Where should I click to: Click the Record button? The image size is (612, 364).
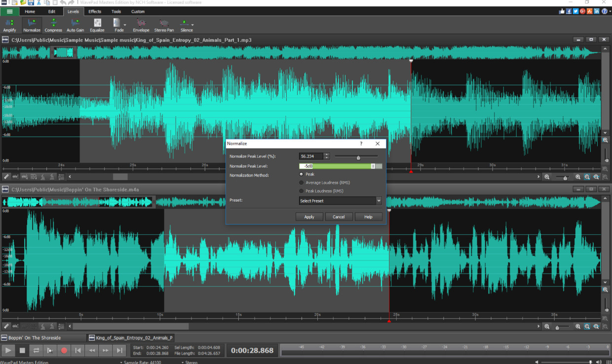pyautogui.click(x=64, y=351)
